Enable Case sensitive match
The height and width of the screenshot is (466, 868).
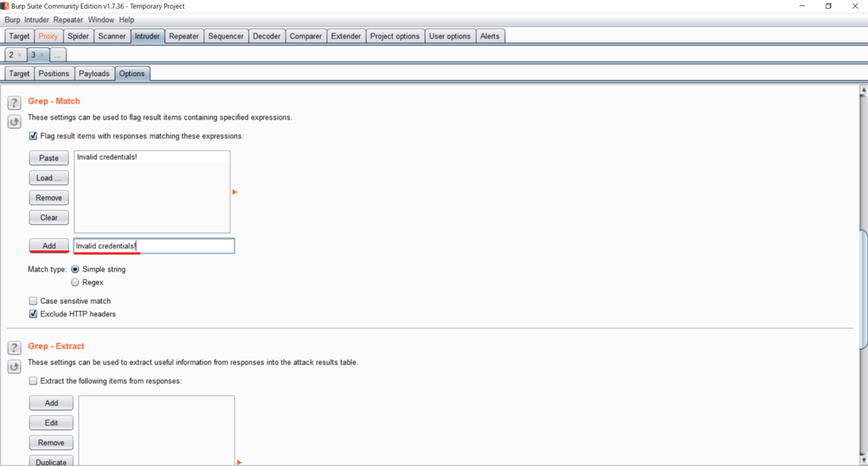[33, 301]
